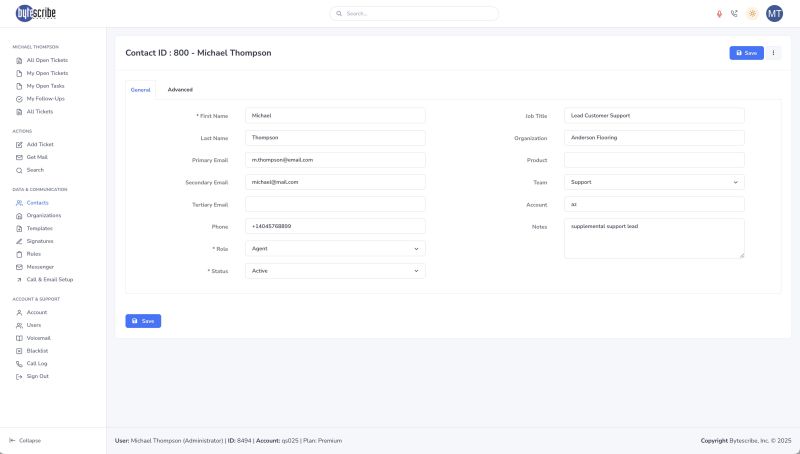Click the Notes text area
Screen dimensions: 800x454
pos(654,238)
